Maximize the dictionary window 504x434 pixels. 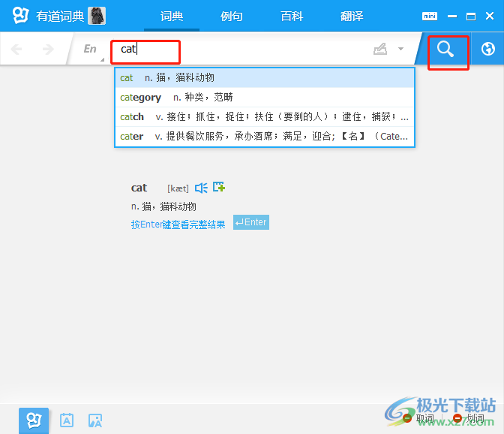click(471, 16)
